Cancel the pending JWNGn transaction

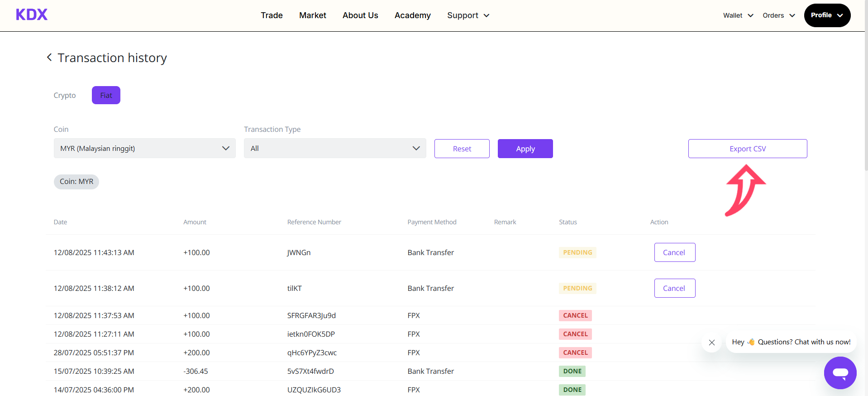[675, 252]
